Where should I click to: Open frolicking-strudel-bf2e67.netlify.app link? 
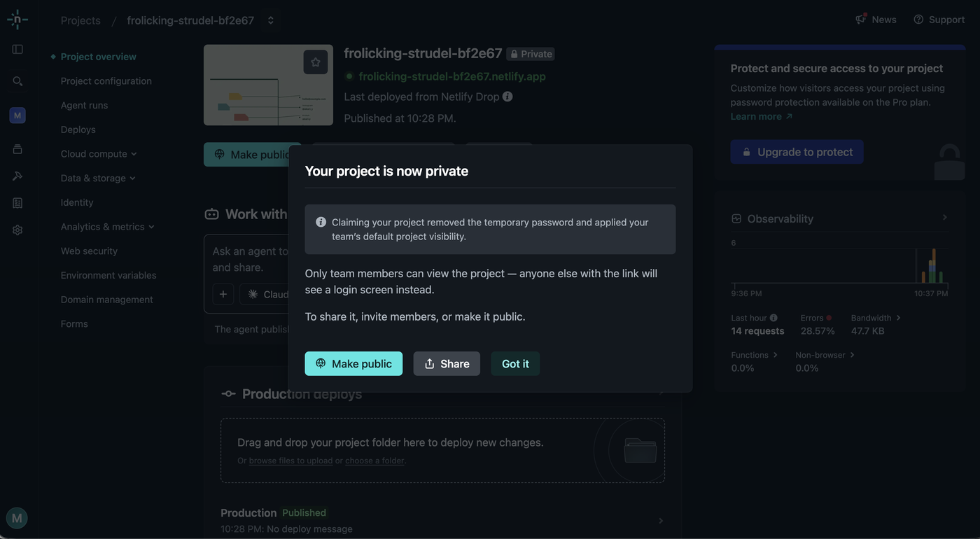pyautogui.click(x=452, y=76)
